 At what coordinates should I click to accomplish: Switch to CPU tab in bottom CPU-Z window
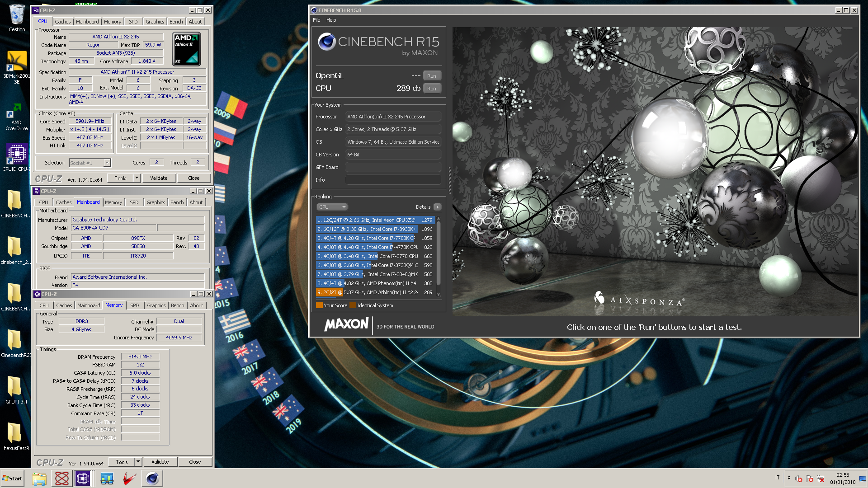coord(44,305)
